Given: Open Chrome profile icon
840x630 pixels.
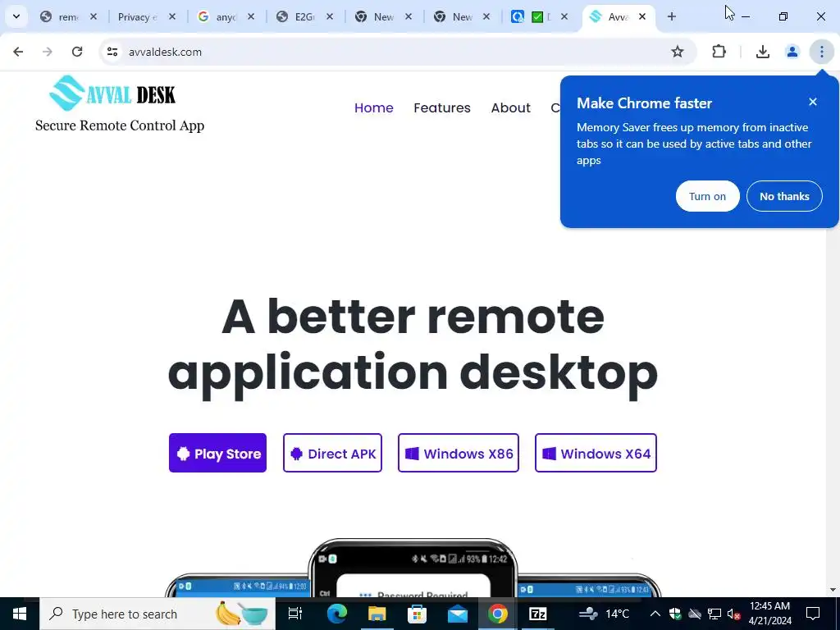Looking at the screenshot, I should 792,52.
